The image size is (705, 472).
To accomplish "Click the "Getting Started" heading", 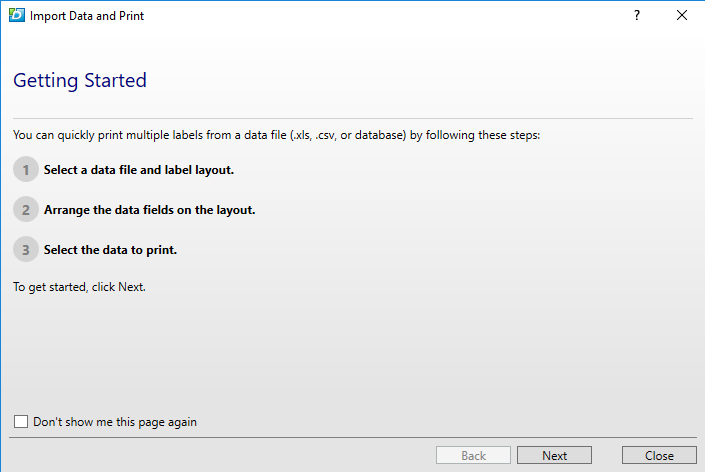I will [x=80, y=81].
